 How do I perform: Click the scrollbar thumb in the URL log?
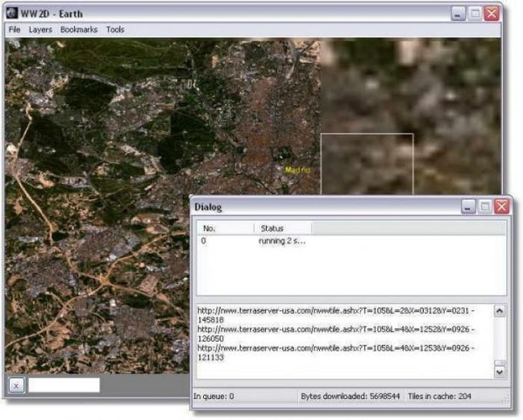pos(499,363)
